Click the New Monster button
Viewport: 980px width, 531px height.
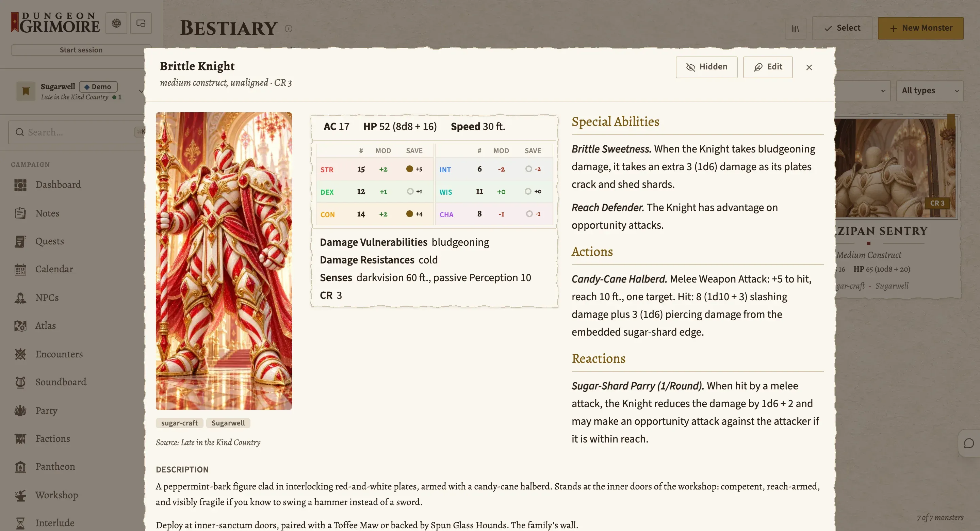click(921, 28)
